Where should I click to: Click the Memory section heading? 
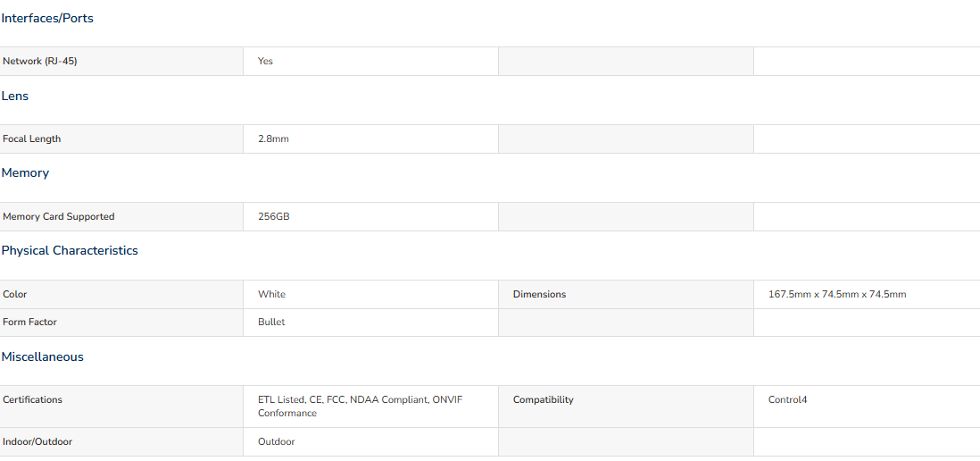(25, 173)
